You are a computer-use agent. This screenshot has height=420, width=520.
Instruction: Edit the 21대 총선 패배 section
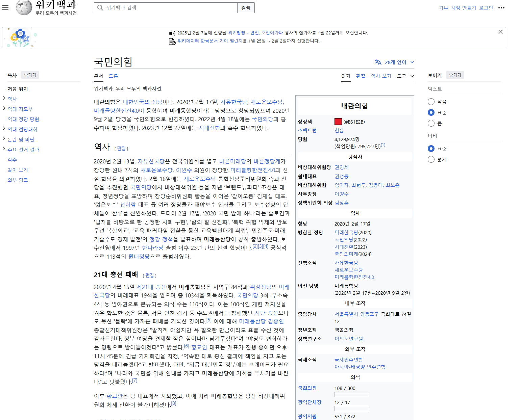click(150, 275)
